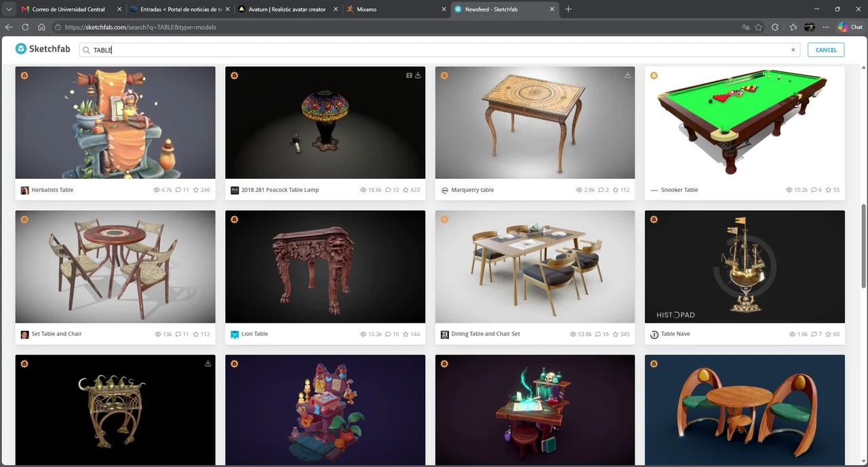Screen dimensions: 868x467
Task: Open the translate page icon
Action: tap(746, 27)
